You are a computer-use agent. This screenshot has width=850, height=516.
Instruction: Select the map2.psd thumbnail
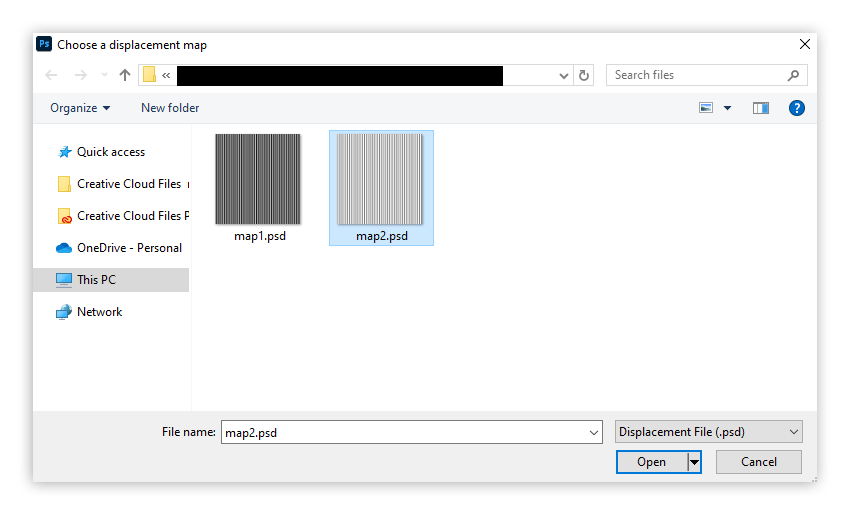click(x=380, y=179)
